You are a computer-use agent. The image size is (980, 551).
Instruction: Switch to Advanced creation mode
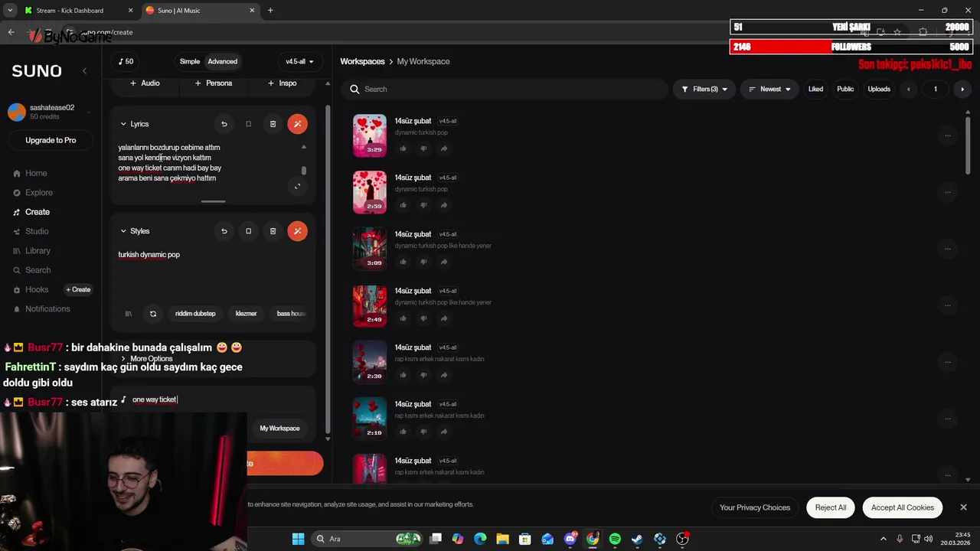coord(223,61)
